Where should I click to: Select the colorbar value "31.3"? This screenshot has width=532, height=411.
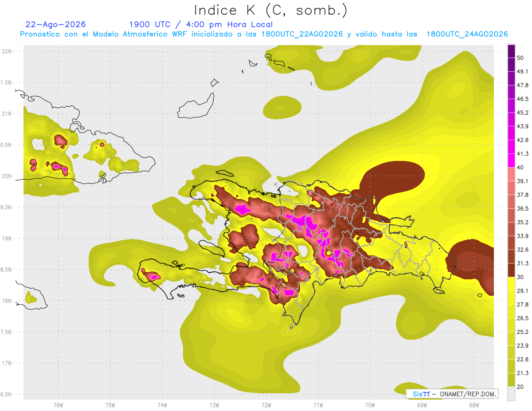click(x=522, y=263)
